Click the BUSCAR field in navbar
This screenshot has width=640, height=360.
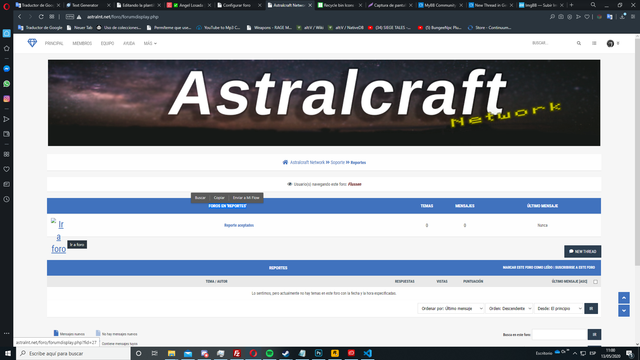552,43
